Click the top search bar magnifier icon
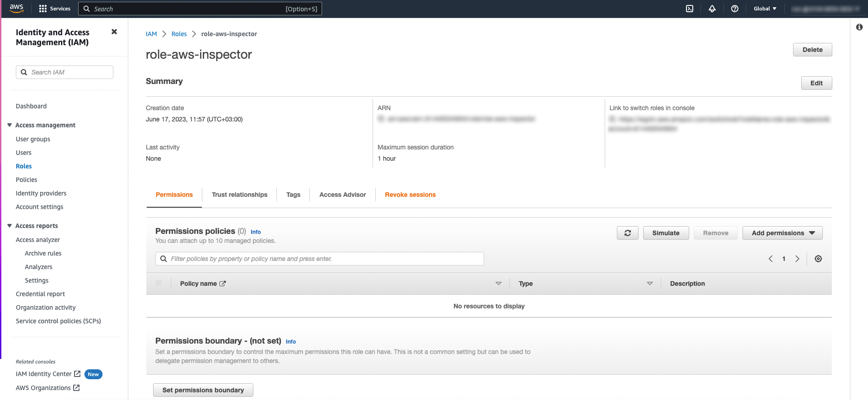Screen dimensions: 868x400 [87, 9]
